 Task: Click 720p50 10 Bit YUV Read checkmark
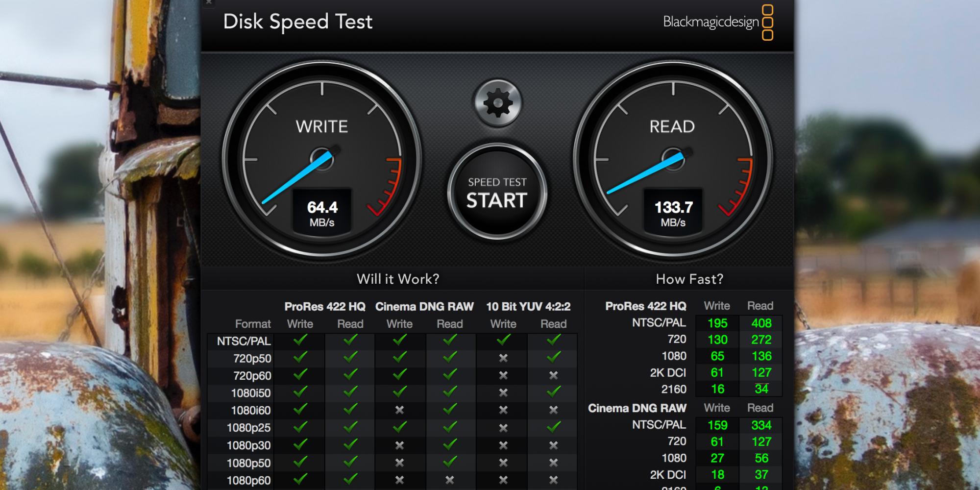click(554, 357)
